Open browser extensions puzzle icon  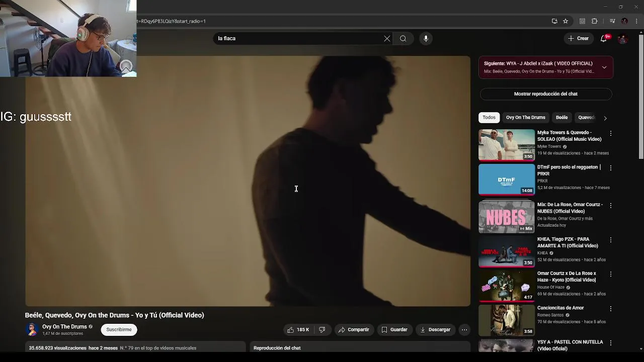pos(594,21)
